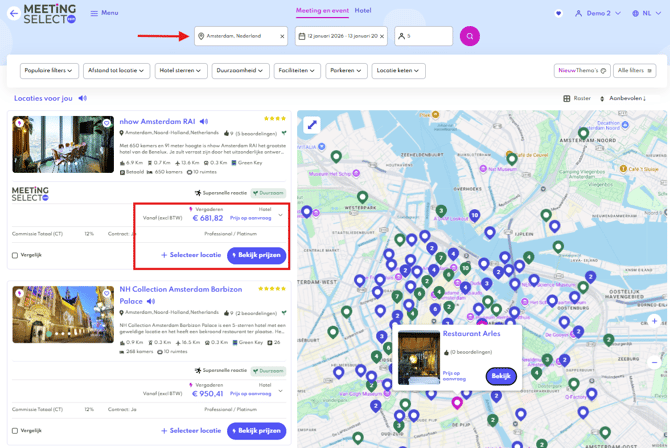Viewport: 670px width, 448px height.
Task: Change sorting via Aanbevolen
Action: [x=623, y=98]
